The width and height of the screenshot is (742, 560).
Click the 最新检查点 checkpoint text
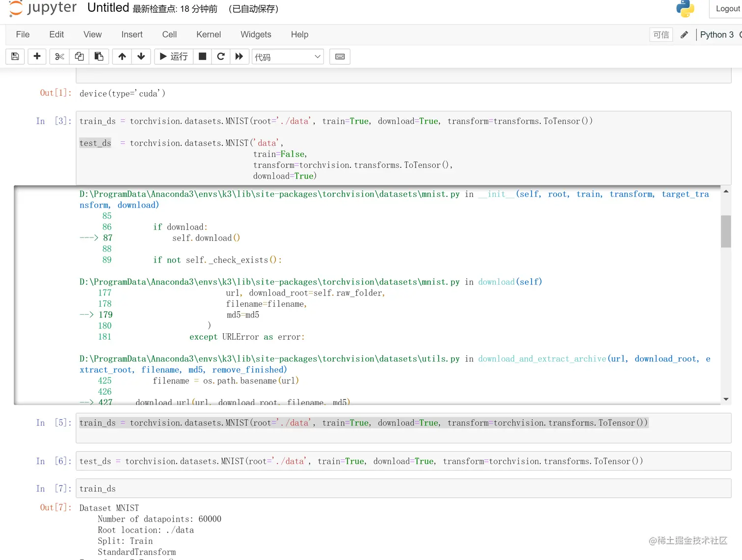pos(175,9)
